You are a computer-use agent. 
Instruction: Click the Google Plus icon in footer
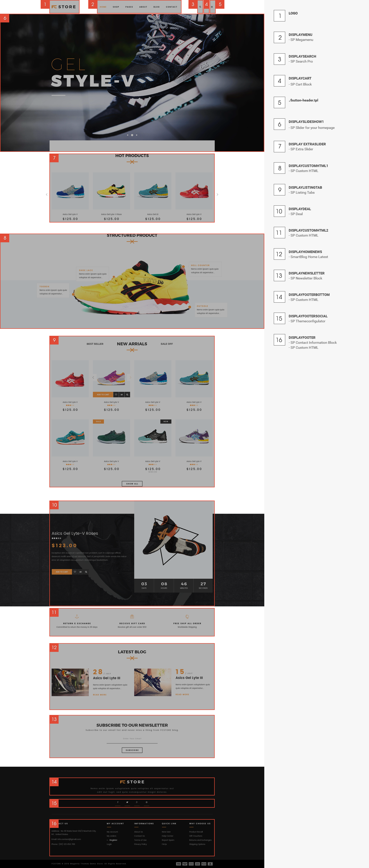pyautogui.click(x=137, y=802)
